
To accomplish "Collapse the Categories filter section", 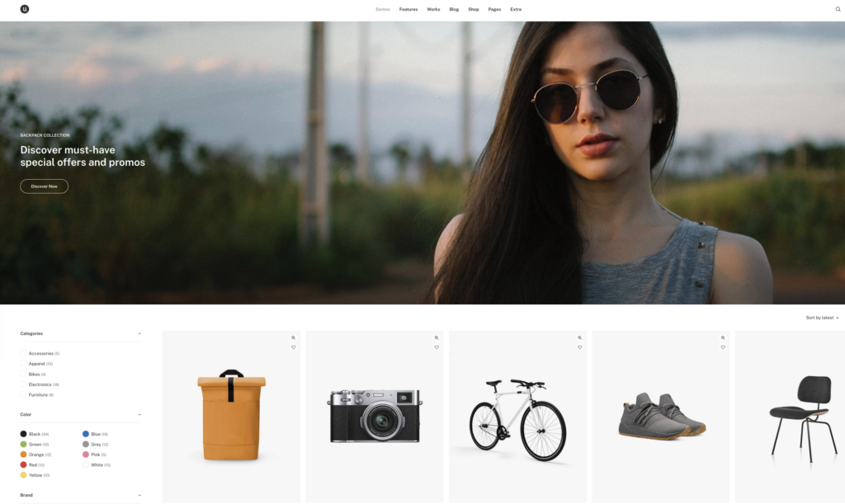I will click(x=139, y=333).
